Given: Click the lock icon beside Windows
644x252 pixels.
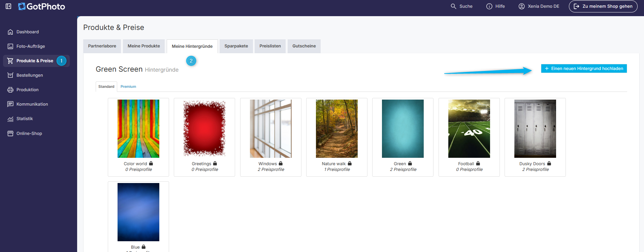Looking at the screenshot, I should coord(281,163).
